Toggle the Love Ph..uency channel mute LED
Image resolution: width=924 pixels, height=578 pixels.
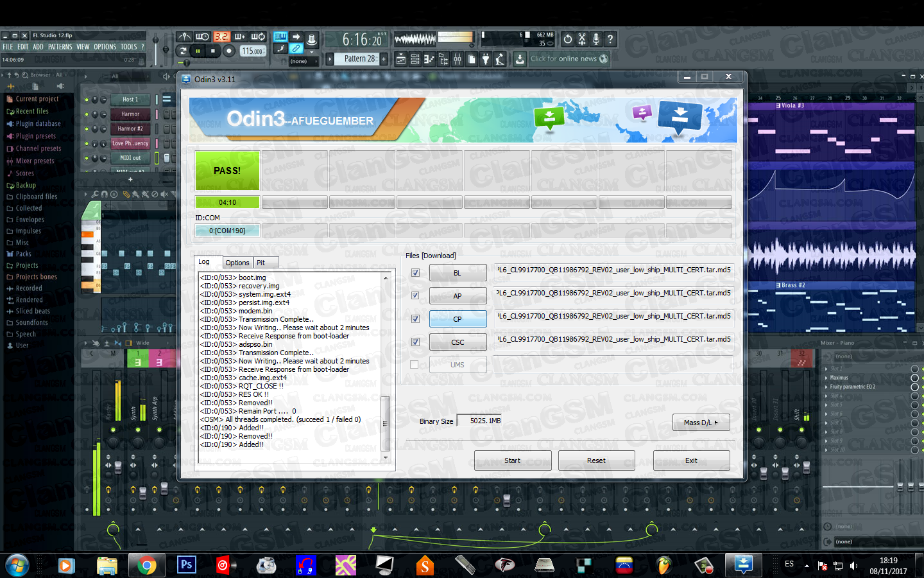pyautogui.click(x=87, y=144)
